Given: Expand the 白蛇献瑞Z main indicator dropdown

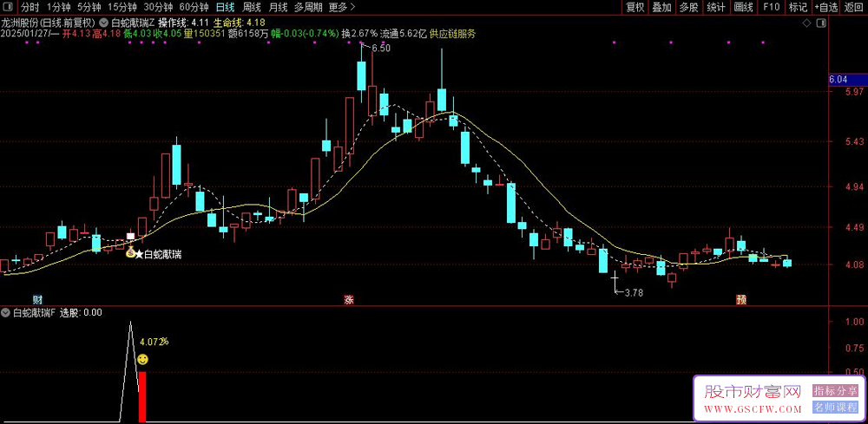Looking at the screenshot, I should pos(103,23).
